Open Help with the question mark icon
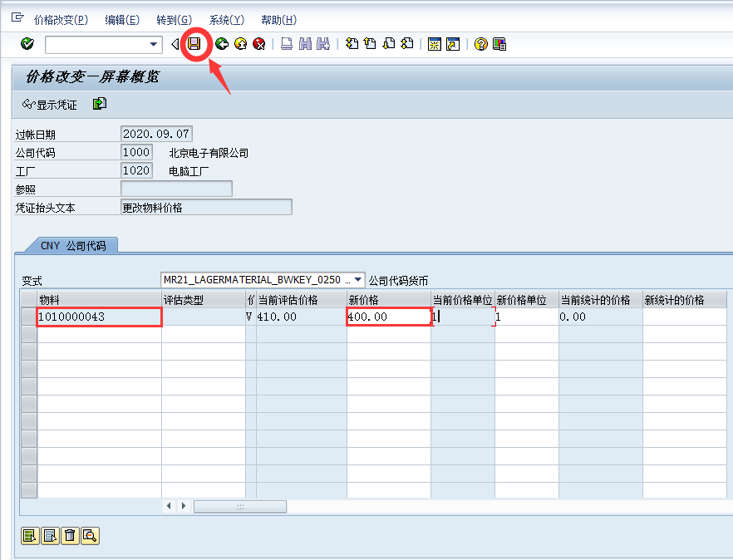The image size is (733, 560). pyautogui.click(x=480, y=43)
